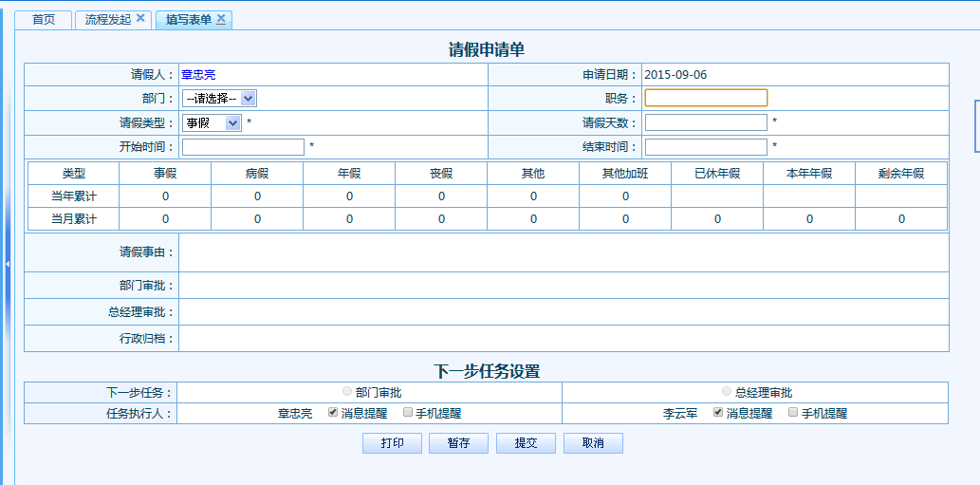Viewport: 980px width, 485px height.
Task: Switch to the 流程发起 tab
Action: 108,20
